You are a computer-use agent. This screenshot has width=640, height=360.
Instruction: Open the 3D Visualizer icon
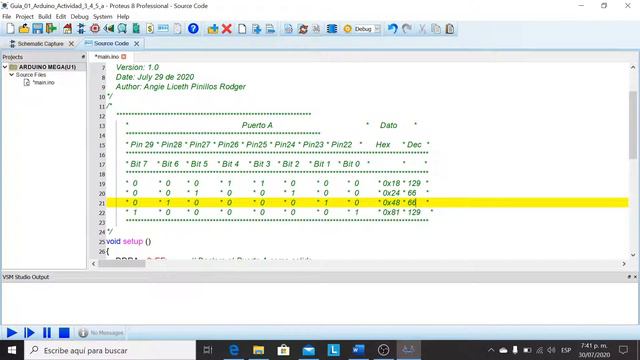tap(109, 29)
